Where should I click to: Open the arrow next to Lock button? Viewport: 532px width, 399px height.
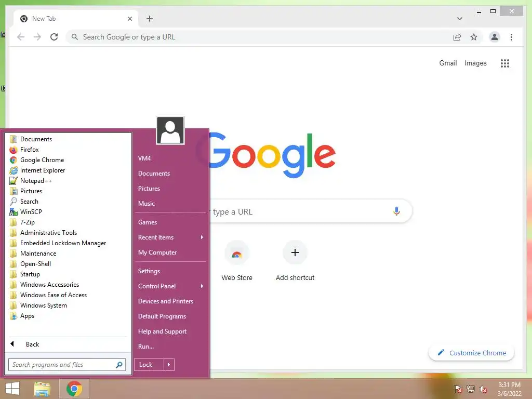[x=169, y=365]
